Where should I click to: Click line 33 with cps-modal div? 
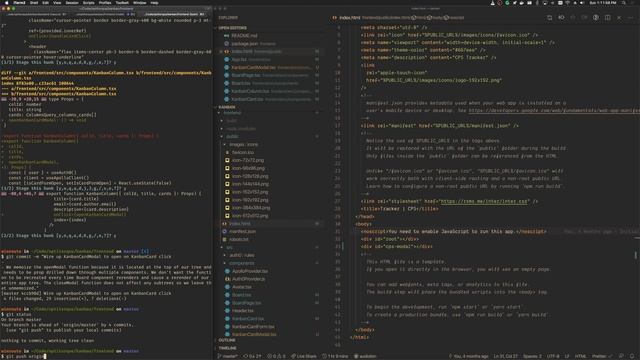pos(397,247)
